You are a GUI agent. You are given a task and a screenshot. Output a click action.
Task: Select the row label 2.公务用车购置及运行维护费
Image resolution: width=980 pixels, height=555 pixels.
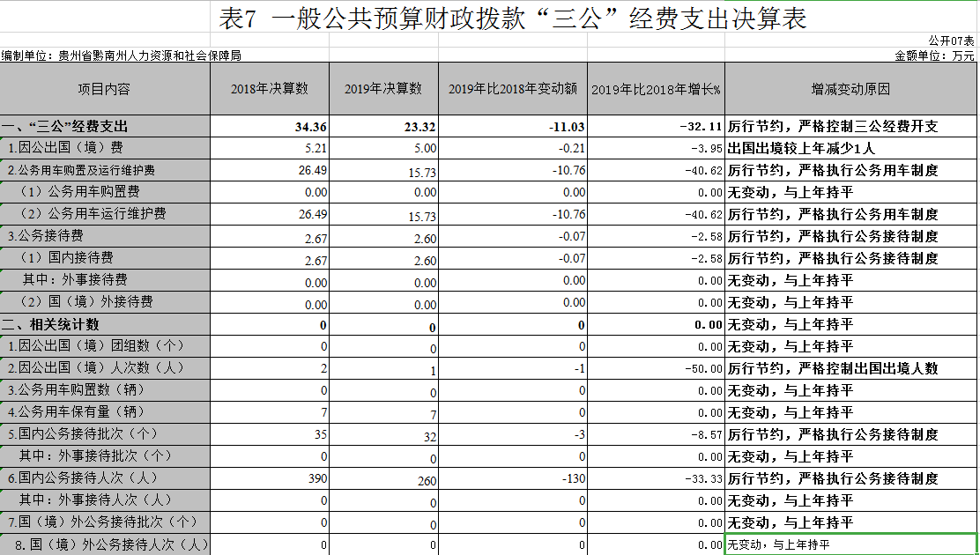pos(104,170)
